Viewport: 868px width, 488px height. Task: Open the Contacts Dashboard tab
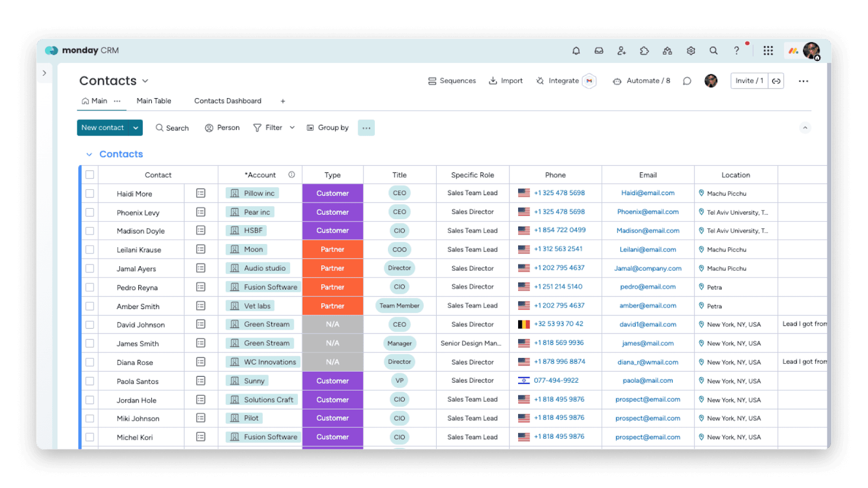click(228, 101)
